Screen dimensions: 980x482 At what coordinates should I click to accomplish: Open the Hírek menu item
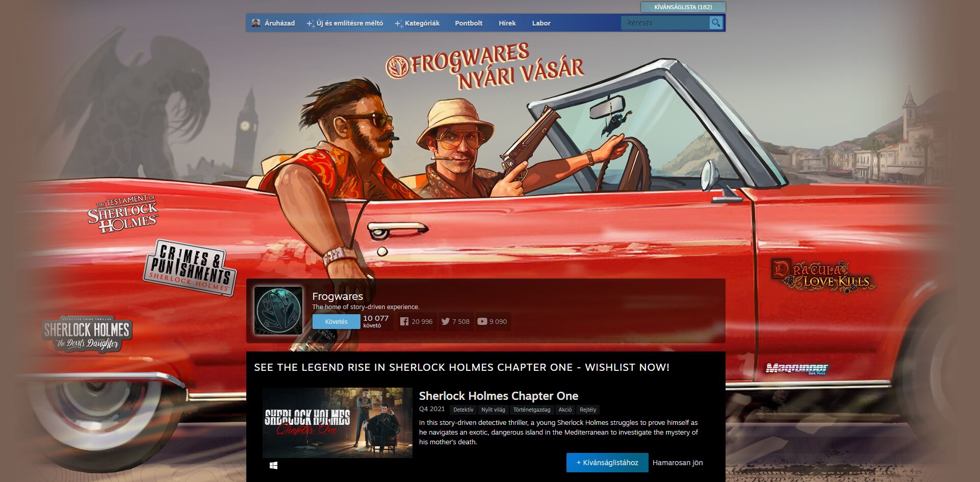(x=507, y=23)
